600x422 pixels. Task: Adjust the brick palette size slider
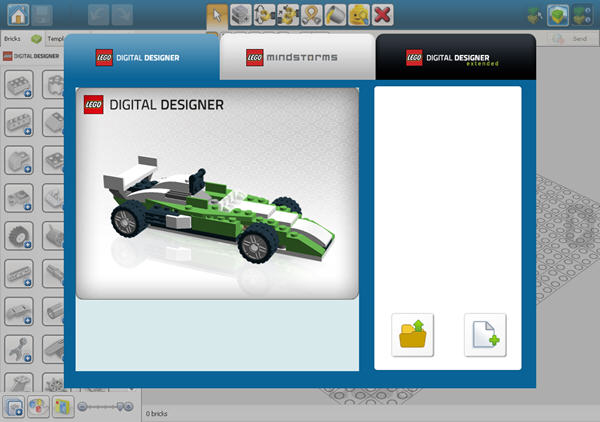pyautogui.click(x=104, y=406)
